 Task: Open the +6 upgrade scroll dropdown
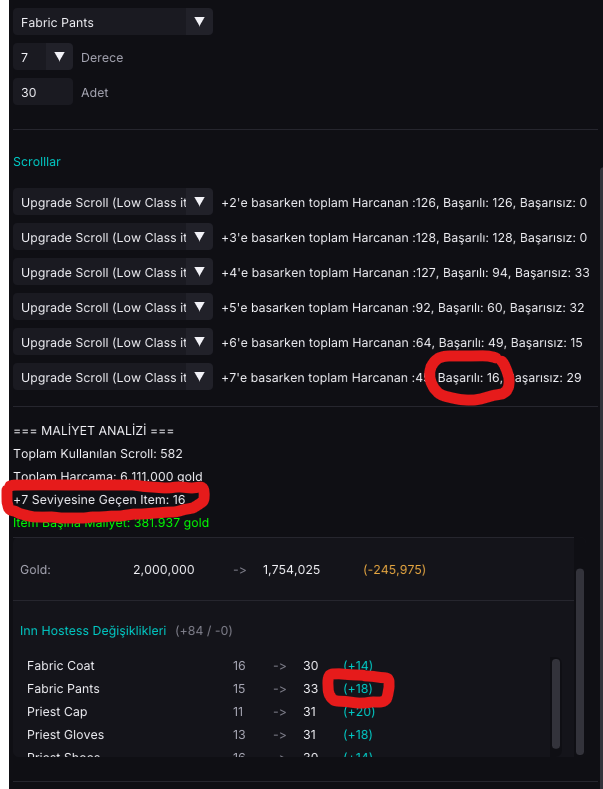[113, 342]
